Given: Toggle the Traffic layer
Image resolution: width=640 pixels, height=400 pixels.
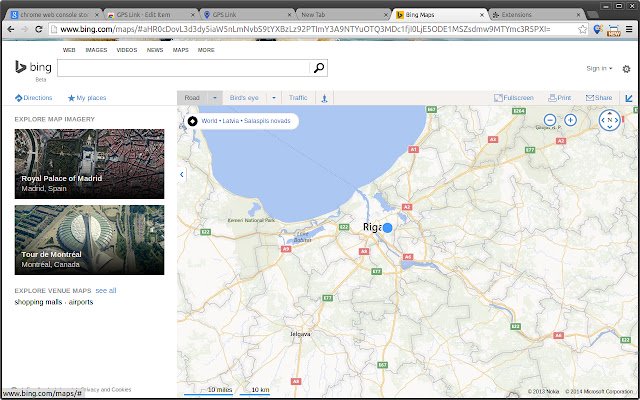Looking at the screenshot, I should pos(298,98).
